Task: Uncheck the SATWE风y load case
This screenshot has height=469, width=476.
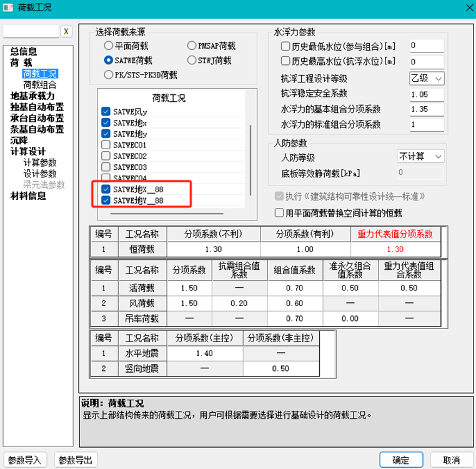Action: coord(106,111)
